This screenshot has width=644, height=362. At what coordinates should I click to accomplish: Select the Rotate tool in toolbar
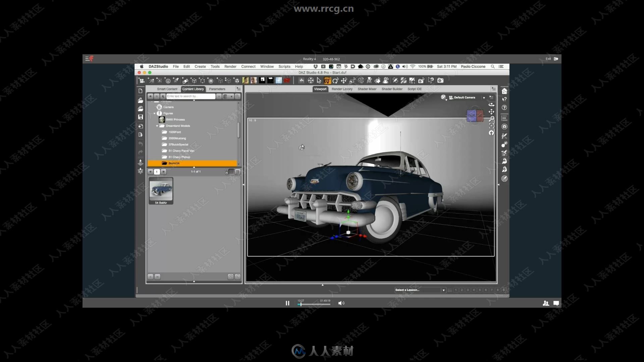click(335, 80)
